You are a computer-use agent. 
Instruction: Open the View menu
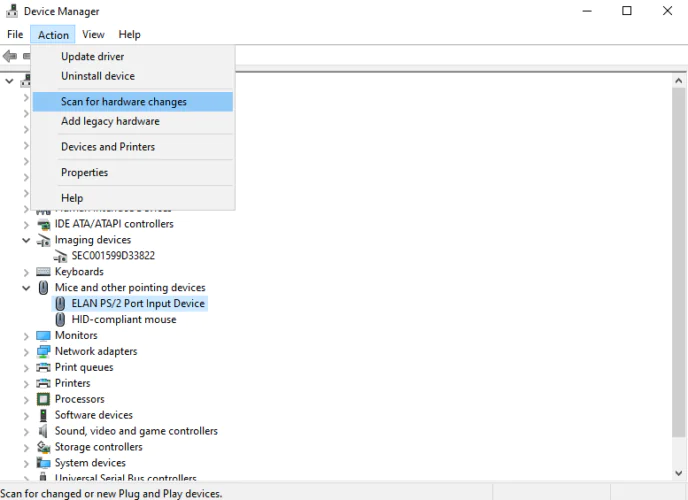click(x=93, y=35)
